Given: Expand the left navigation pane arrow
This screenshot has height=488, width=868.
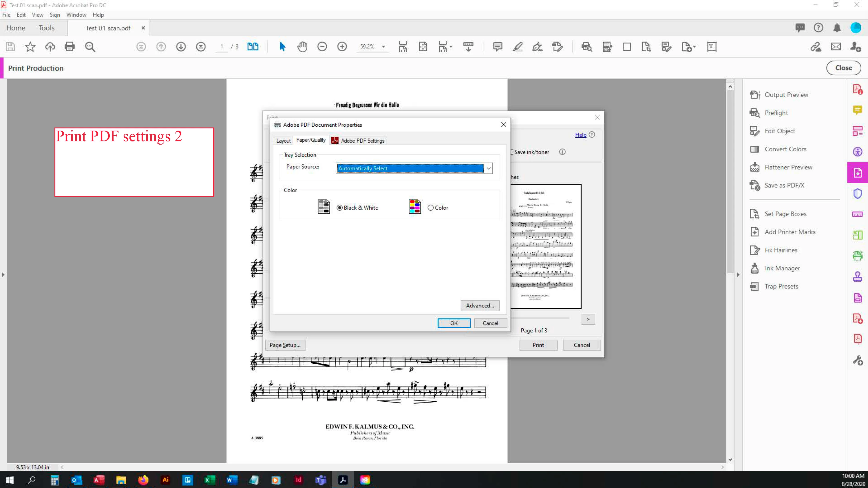Looking at the screenshot, I should [3, 274].
